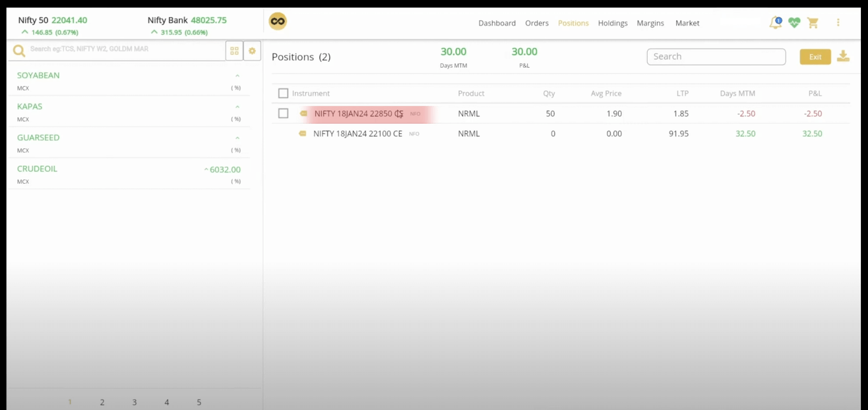868x410 pixels.
Task: Open the Holdings tab
Action: pos(612,23)
